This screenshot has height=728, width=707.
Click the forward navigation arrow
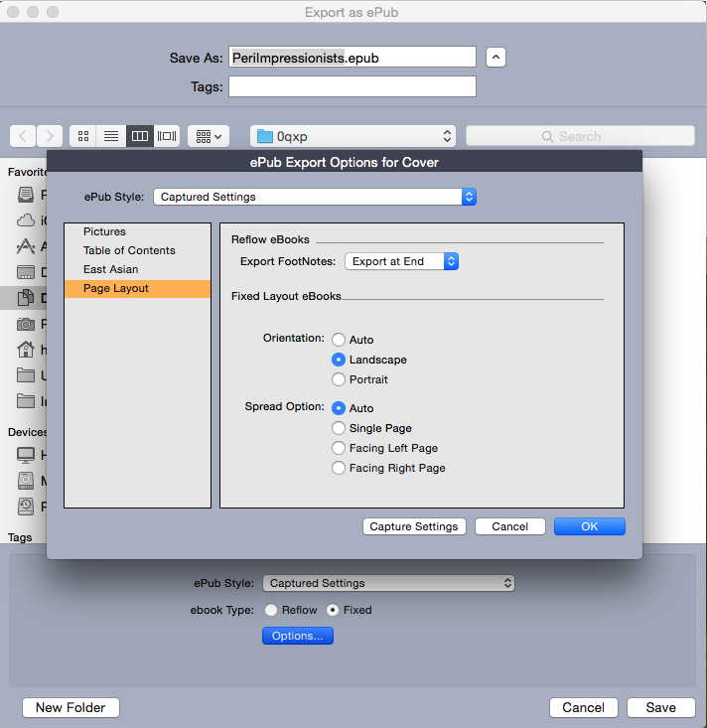[x=50, y=136]
